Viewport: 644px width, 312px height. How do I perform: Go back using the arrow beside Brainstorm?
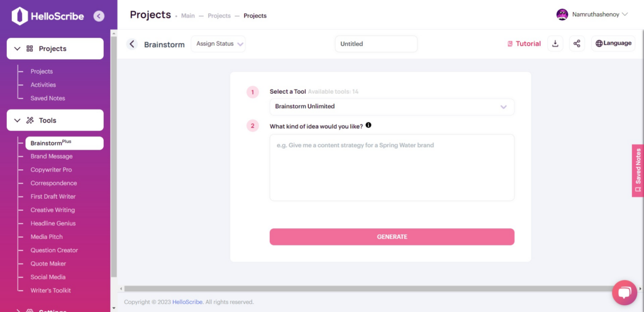(132, 44)
